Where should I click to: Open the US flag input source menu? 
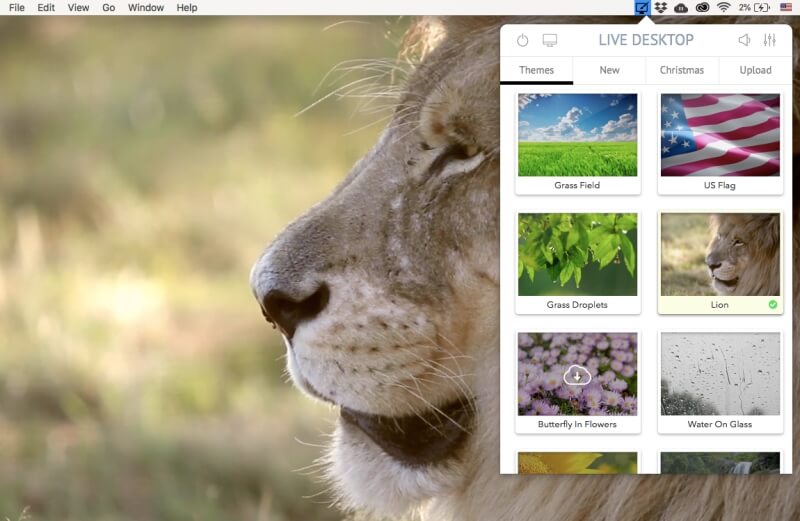tap(786, 8)
